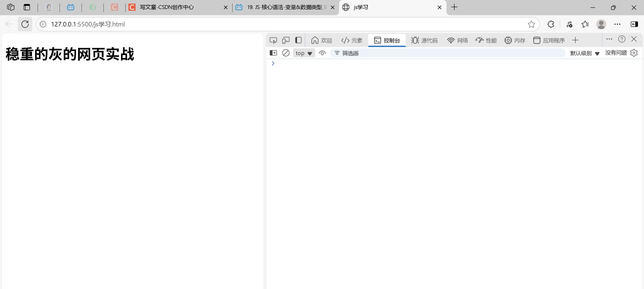Switch to the 网络 tab
644x289 pixels.
coord(457,41)
